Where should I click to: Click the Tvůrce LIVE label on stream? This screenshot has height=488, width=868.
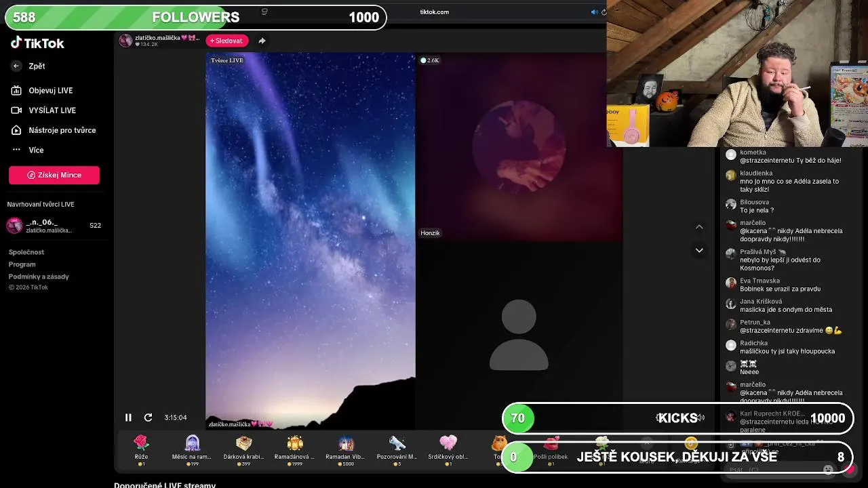(226, 60)
